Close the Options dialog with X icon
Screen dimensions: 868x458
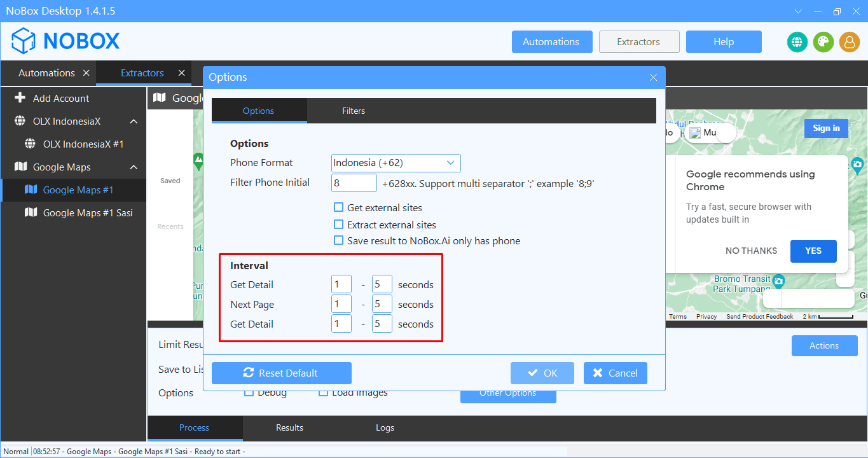coord(653,78)
